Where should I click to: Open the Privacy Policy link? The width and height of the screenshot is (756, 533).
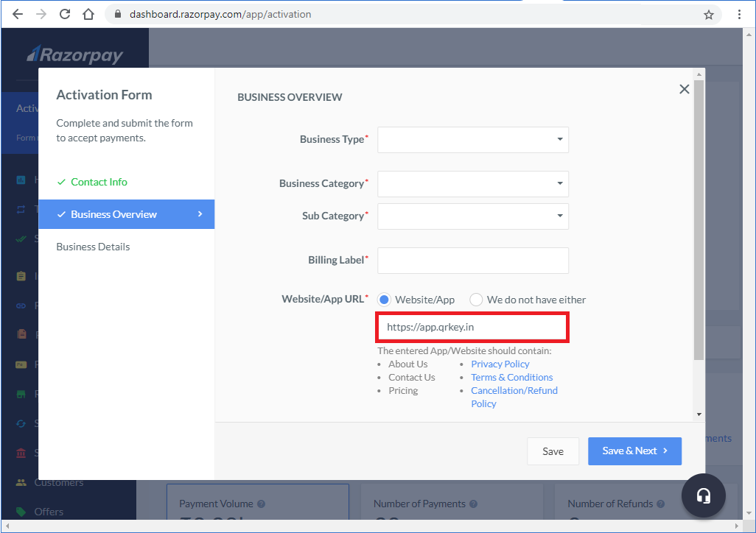500,364
